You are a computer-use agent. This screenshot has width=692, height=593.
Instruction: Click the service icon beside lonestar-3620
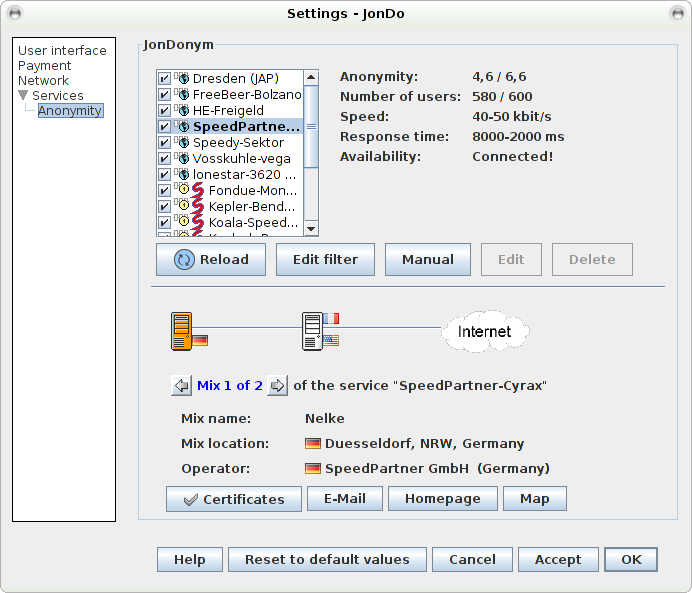click(x=181, y=174)
